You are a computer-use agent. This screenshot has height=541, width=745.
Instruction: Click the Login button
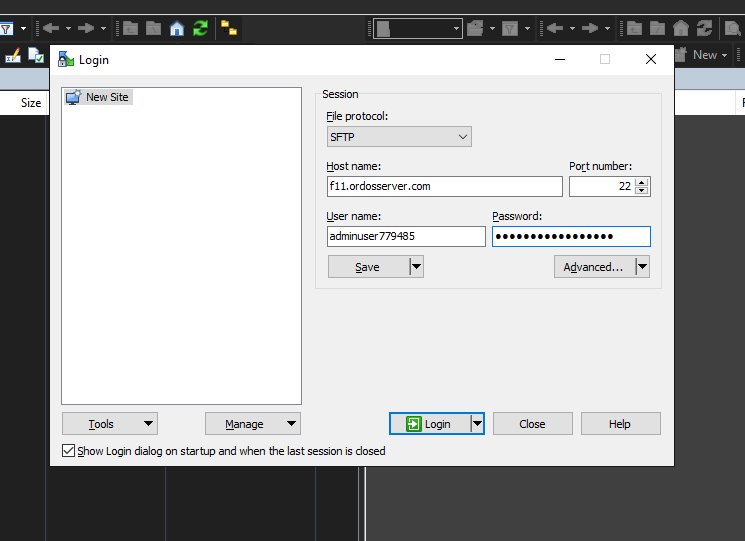click(x=430, y=424)
